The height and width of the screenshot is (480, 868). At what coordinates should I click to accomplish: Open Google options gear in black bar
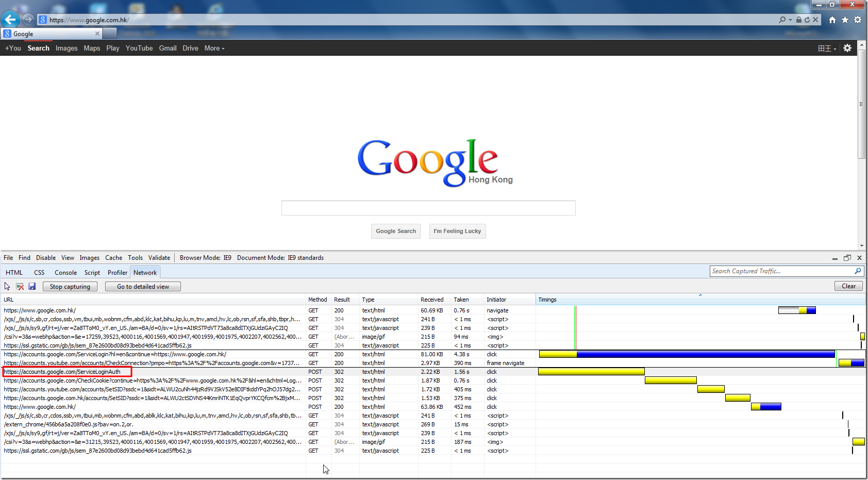click(x=847, y=48)
